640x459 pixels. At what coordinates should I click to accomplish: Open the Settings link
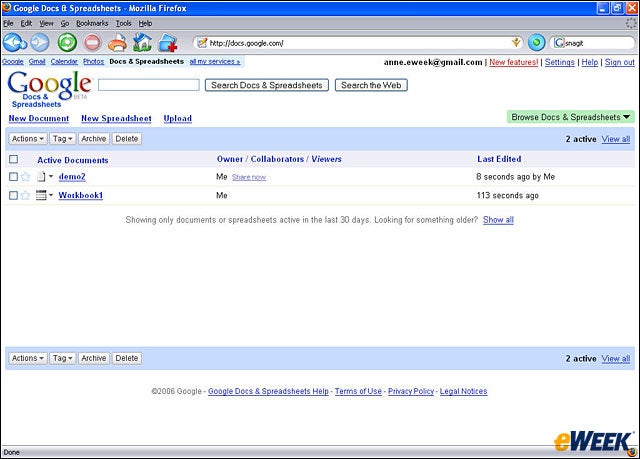point(560,62)
